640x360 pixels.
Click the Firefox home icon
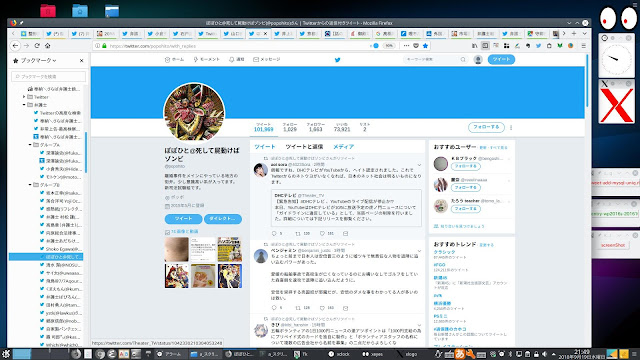[47, 46]
